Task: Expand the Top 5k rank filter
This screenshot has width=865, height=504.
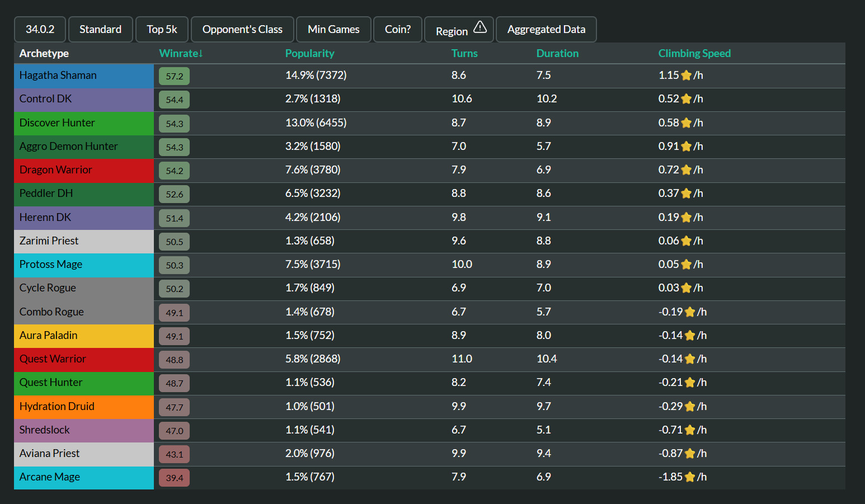Action: pyautogui.click(x=162, y=29)
